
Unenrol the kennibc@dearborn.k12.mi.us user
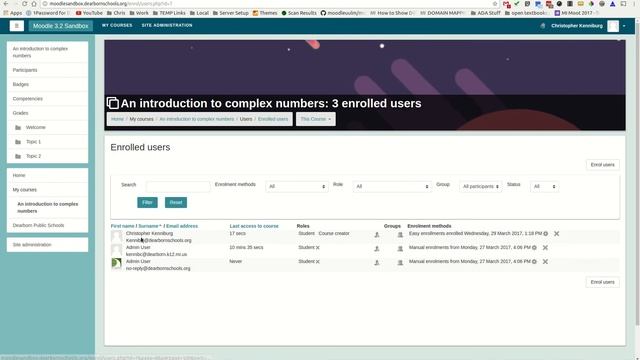(545, 248)
